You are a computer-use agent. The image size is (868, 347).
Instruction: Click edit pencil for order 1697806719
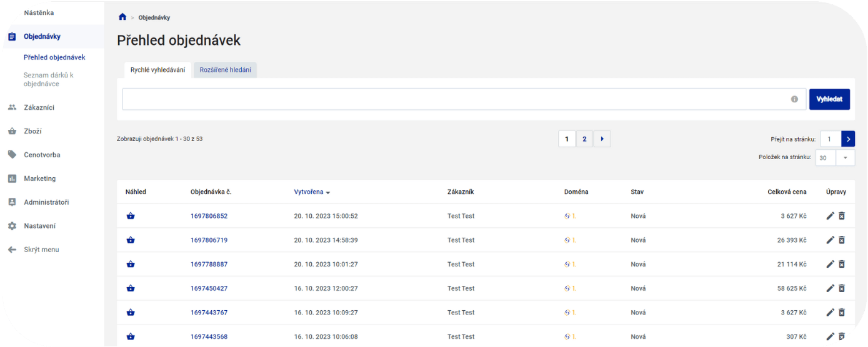[x=830, y=240]
